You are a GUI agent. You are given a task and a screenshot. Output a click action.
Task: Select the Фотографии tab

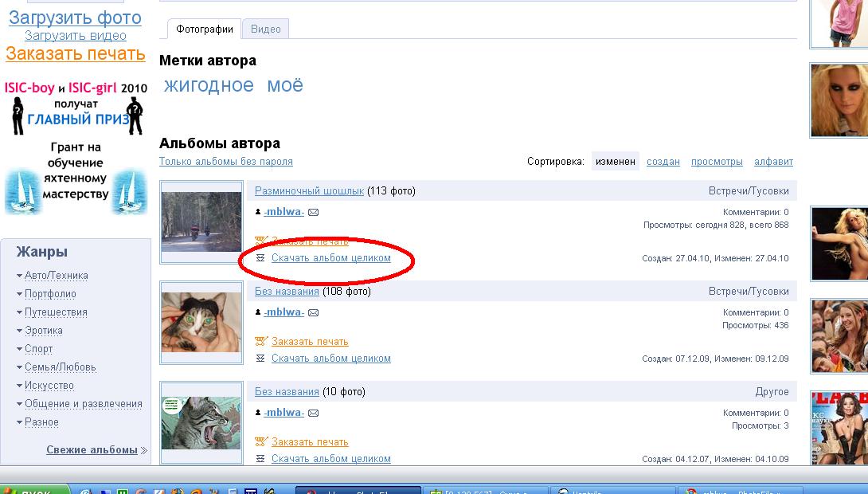click(205, 29)
